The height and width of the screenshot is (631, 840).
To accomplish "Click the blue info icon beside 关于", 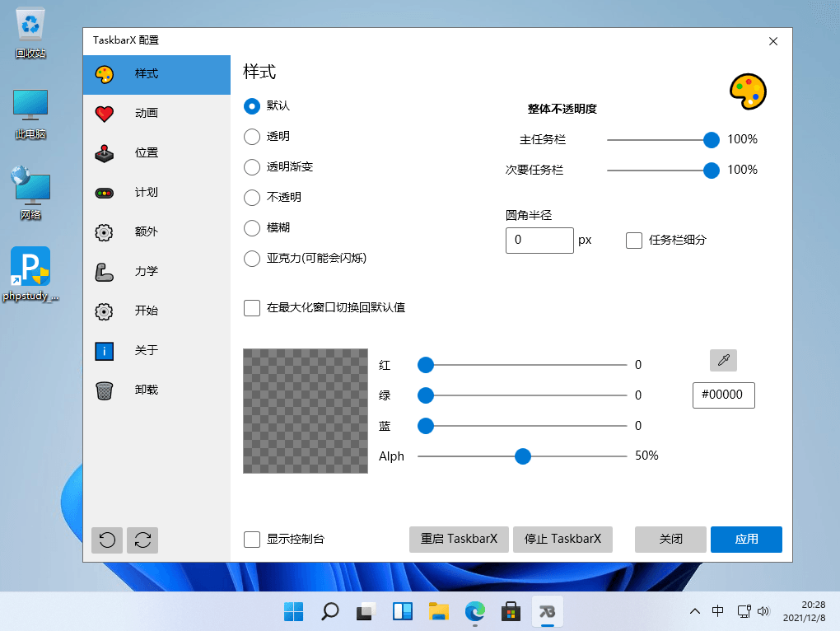I will click(x=104, y=351).
